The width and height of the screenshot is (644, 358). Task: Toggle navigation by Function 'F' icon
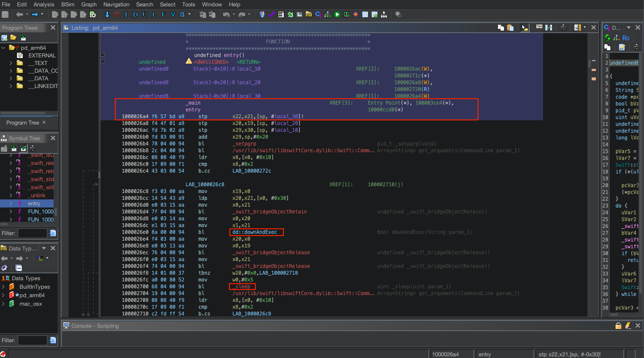[x=163, y=14]
